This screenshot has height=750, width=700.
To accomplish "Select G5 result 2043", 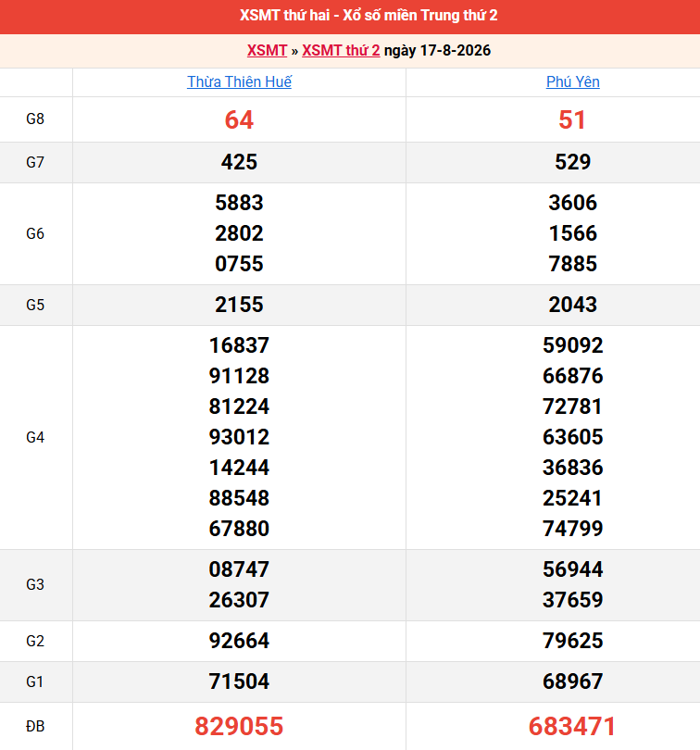I will (573, 305).
